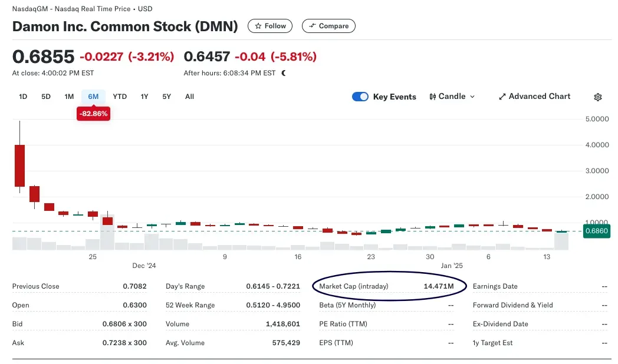Show the 1Y chart range
The width and height of the screenshot is (618, 364).
click(144, 97)
